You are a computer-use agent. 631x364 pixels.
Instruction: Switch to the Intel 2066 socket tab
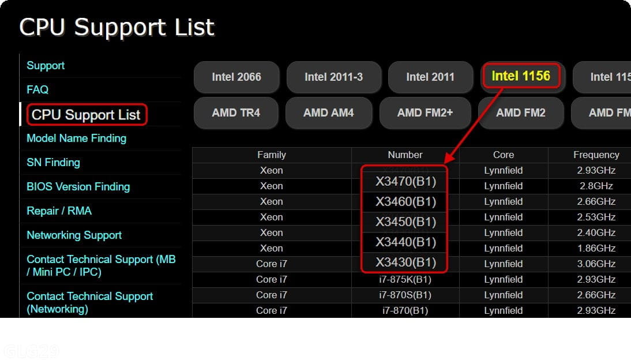(236, 77)
